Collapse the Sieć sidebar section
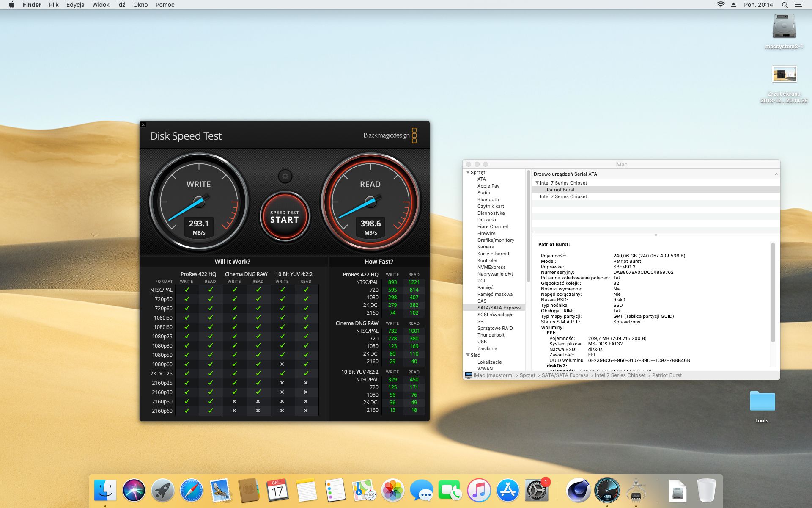 [x=468, y=355]
